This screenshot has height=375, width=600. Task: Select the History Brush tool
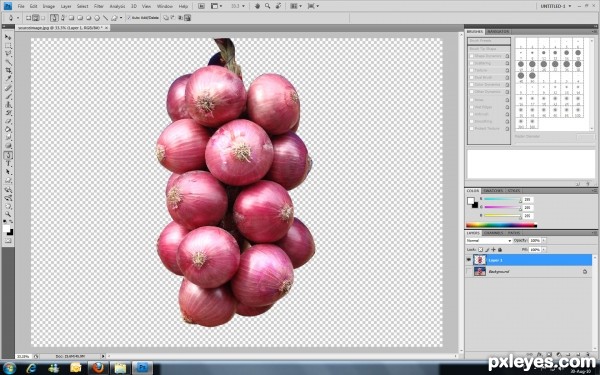8,113
